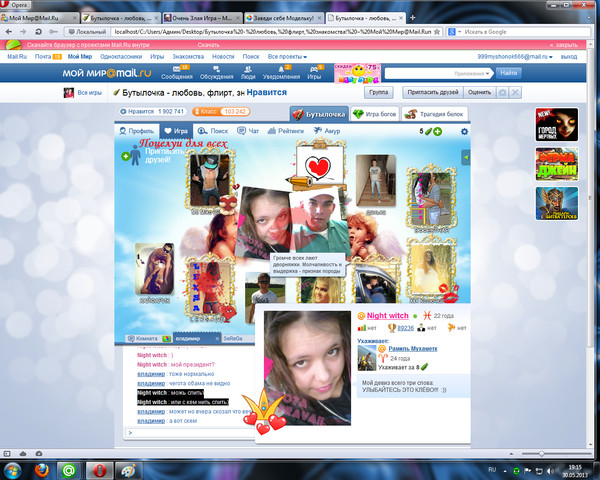Open Знакомства in top navigation
Image resolution: width=600 pixels, height=480 pixels.
pyautogui.click(x=188, y=57)
